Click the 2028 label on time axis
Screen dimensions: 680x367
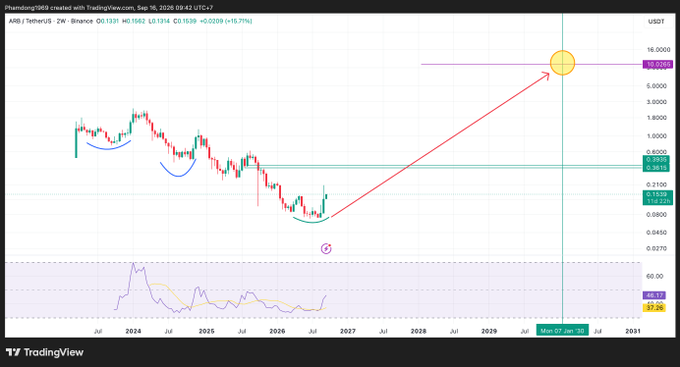coord(418,331)
